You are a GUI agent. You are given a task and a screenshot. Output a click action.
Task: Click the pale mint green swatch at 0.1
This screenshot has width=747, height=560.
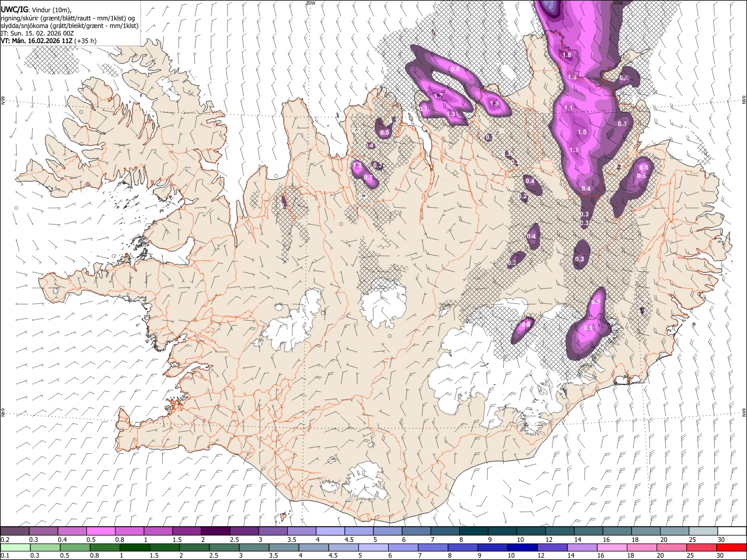click(15, 547)
